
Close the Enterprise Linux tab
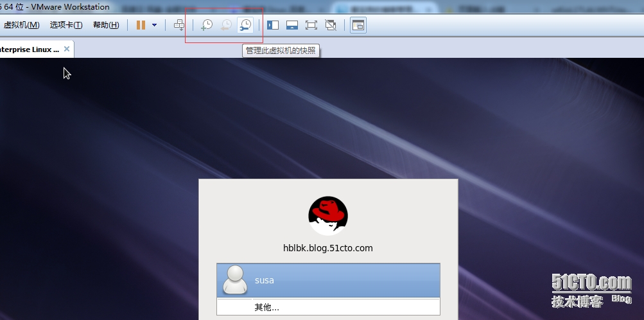click(x=67, y=49)
